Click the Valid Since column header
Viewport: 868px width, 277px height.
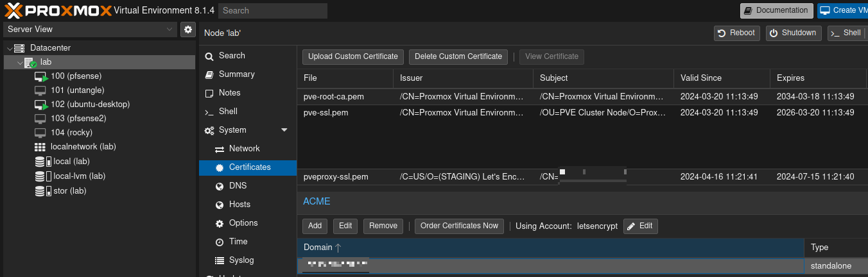(722, 78)
